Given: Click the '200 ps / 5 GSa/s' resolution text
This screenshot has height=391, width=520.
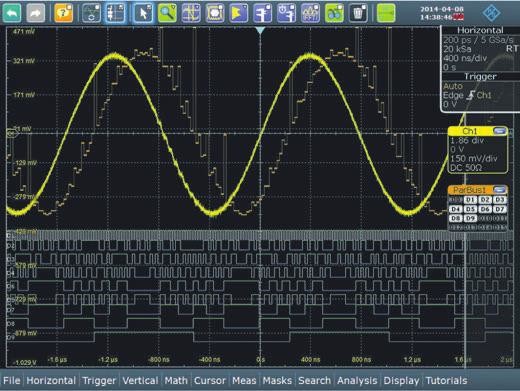Looking at the screenshot, I should (x=478, y=40).
